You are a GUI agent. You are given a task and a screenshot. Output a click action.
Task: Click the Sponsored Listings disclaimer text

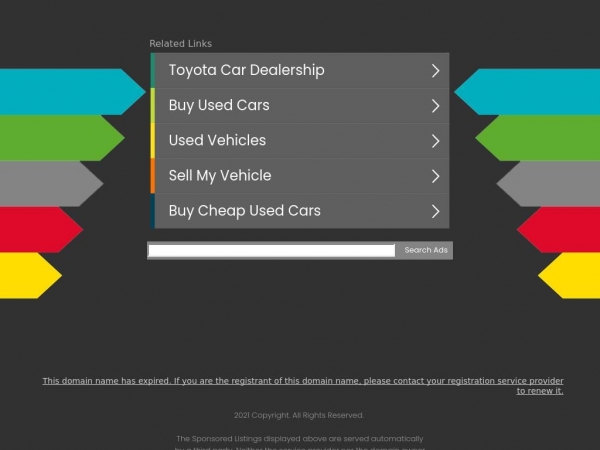click(300, 443)
